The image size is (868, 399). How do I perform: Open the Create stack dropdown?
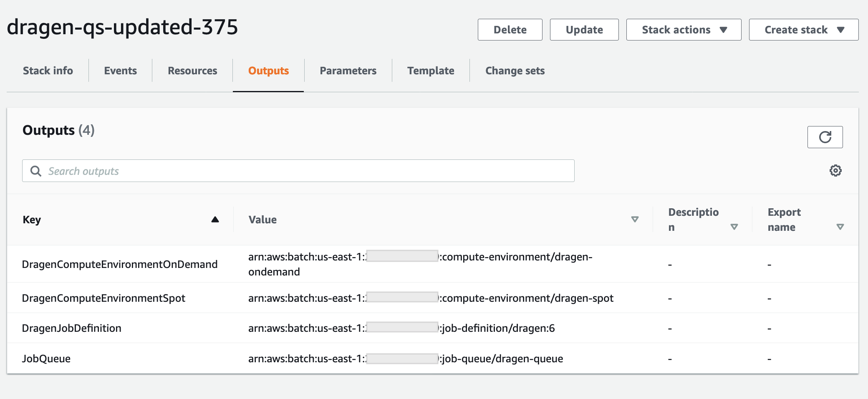pos(804,30)
